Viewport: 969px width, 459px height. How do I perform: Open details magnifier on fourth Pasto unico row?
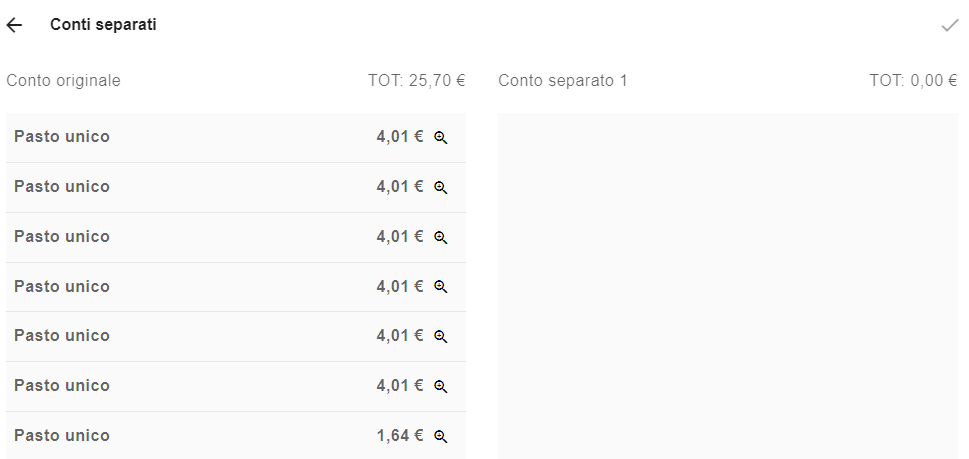pos(440,287)
